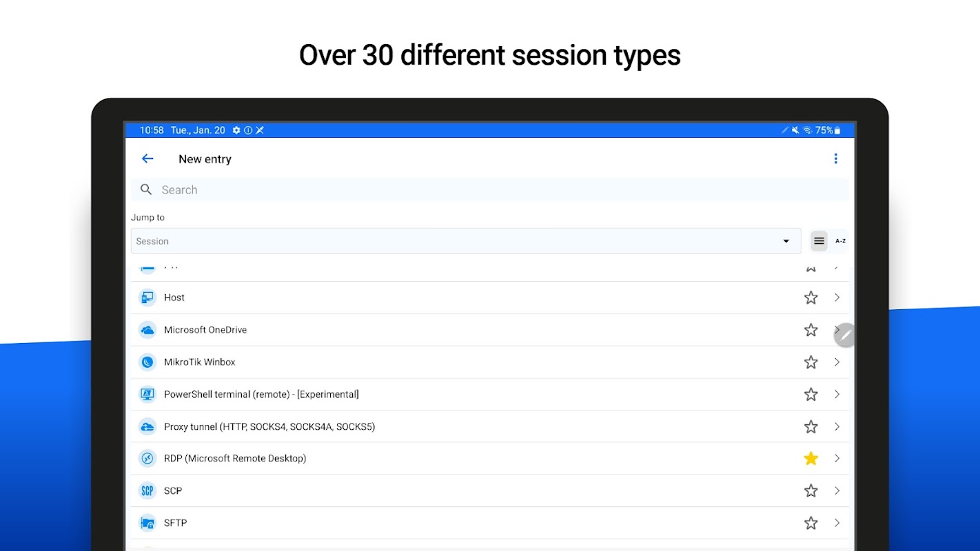Tap the back arrow next to New entry

(x=147, y=158)
